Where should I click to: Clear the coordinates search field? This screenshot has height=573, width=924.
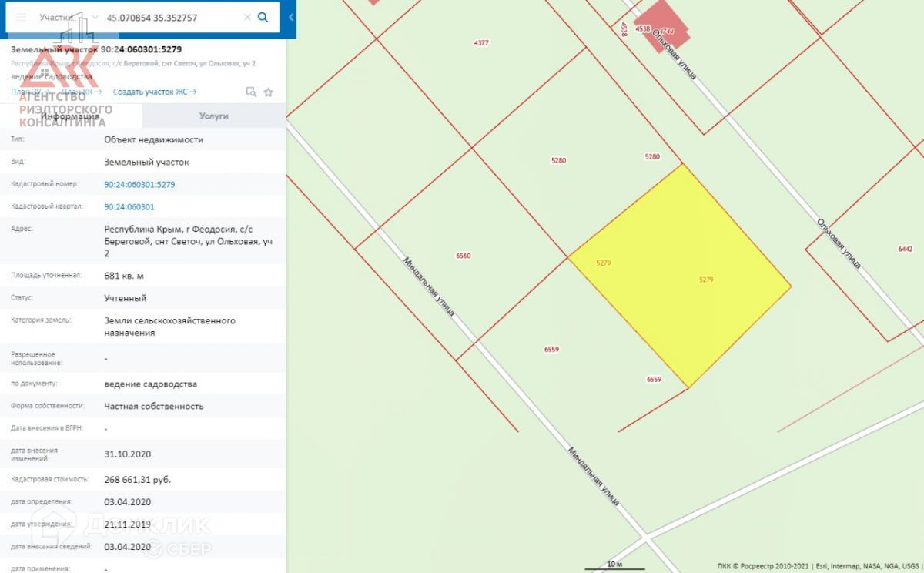click(247, 17)
